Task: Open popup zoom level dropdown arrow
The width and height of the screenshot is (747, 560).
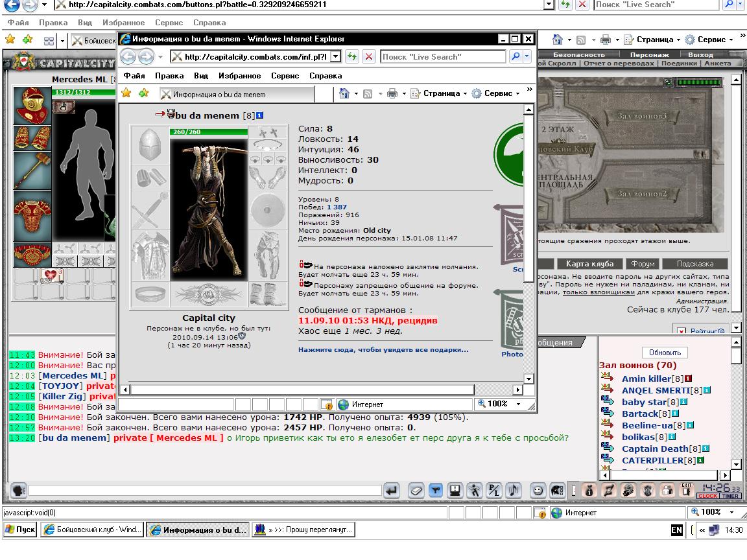Action: click(x=518, y=404)
